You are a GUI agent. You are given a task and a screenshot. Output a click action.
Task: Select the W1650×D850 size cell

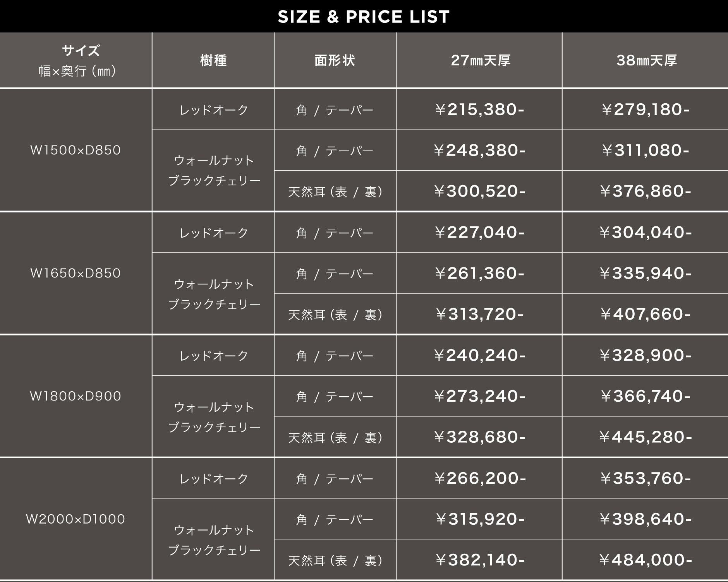point(76,273)
